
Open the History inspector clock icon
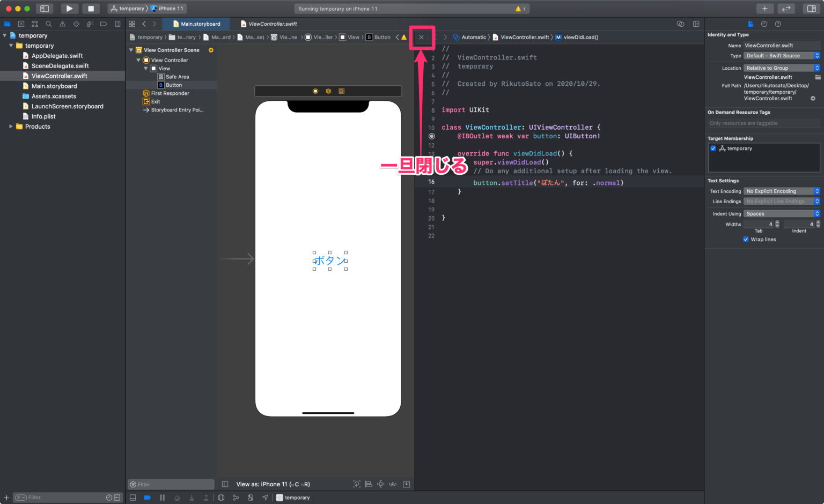point(764,24)
